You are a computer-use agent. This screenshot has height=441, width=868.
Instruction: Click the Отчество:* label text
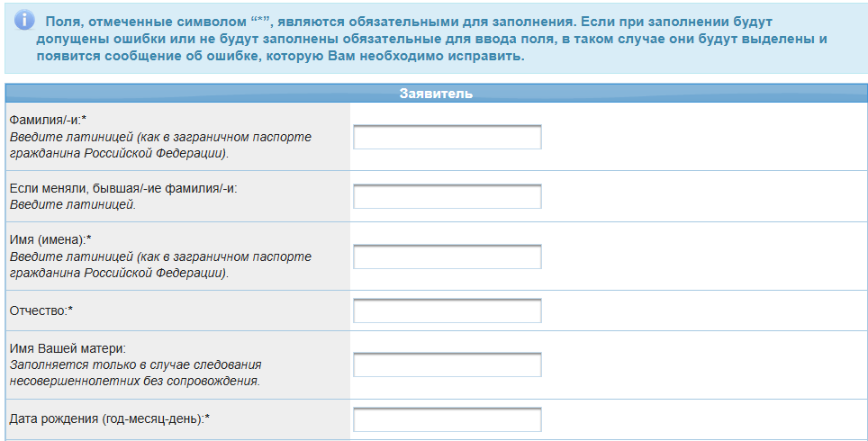(x=41, y=310)
